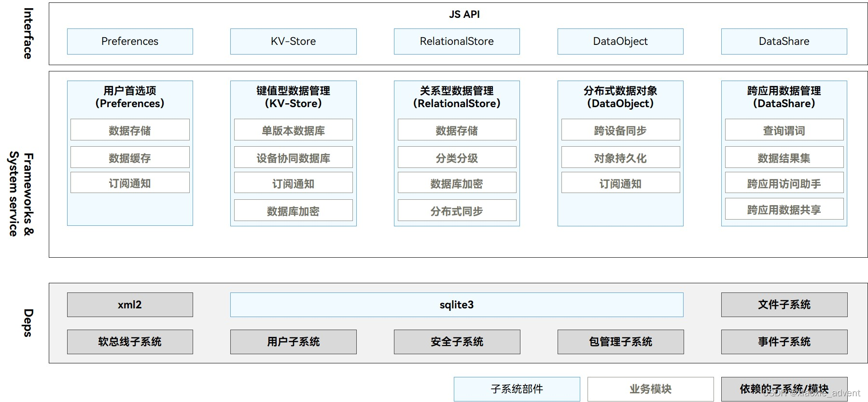
Task: Click the '子系统部件' legend box
Action: click(517, 389)
